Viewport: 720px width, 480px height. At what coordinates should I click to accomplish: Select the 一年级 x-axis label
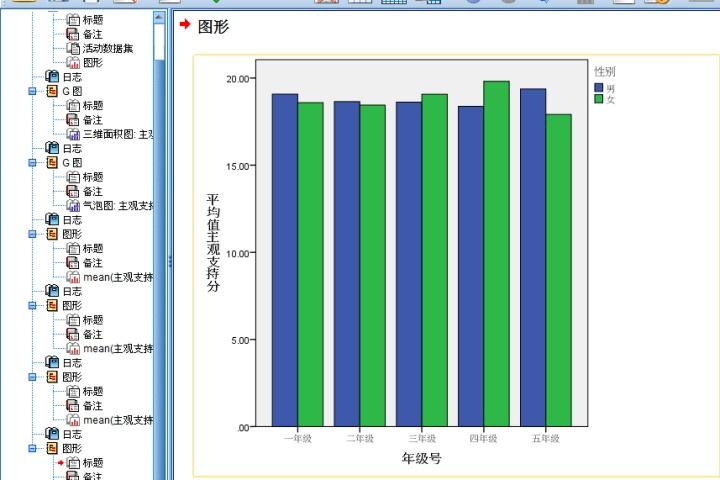click(x=298, y=438)
